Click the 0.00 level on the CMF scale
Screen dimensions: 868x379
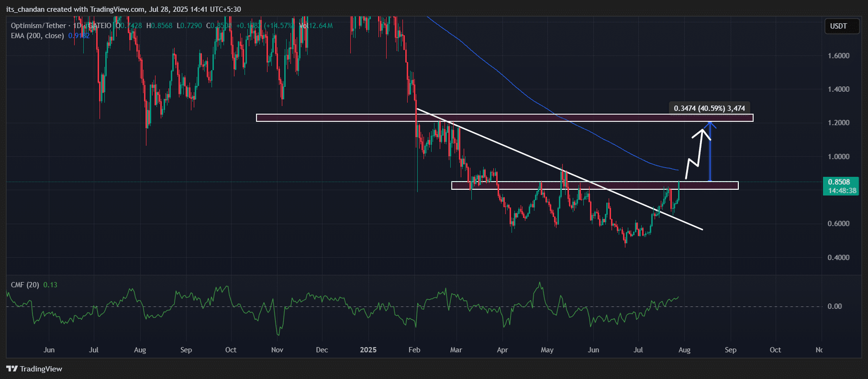pos(834,306)
